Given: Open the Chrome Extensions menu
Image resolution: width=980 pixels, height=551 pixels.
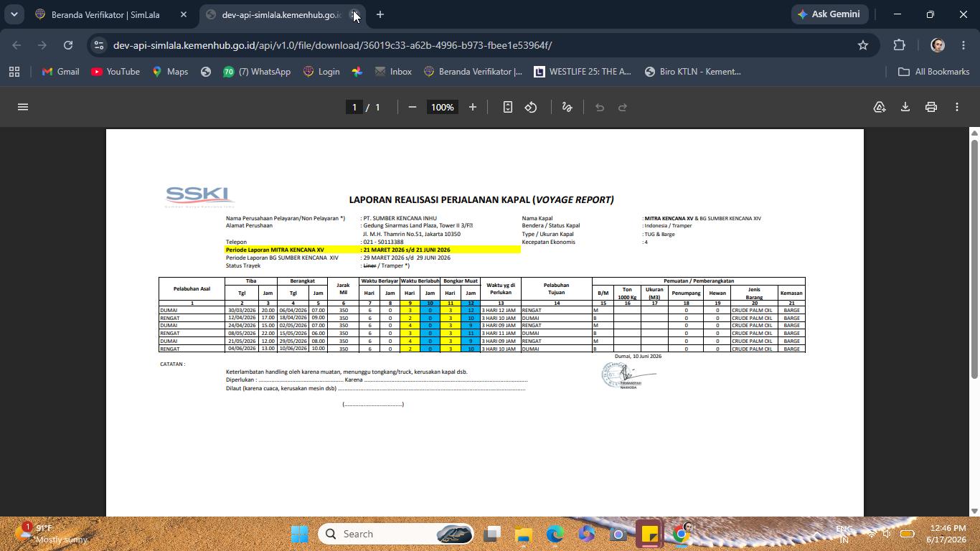Looking at the screenshot, I should [x=900, y=45].
